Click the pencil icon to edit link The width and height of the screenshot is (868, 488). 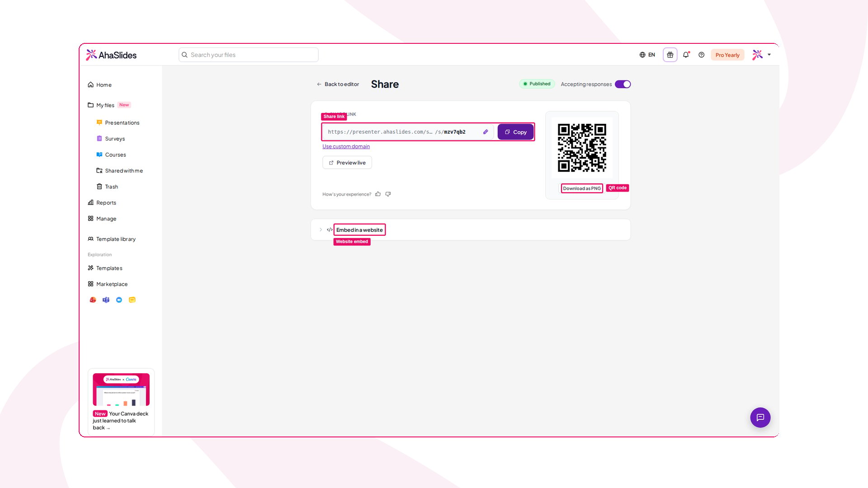[x=486, y=132]
